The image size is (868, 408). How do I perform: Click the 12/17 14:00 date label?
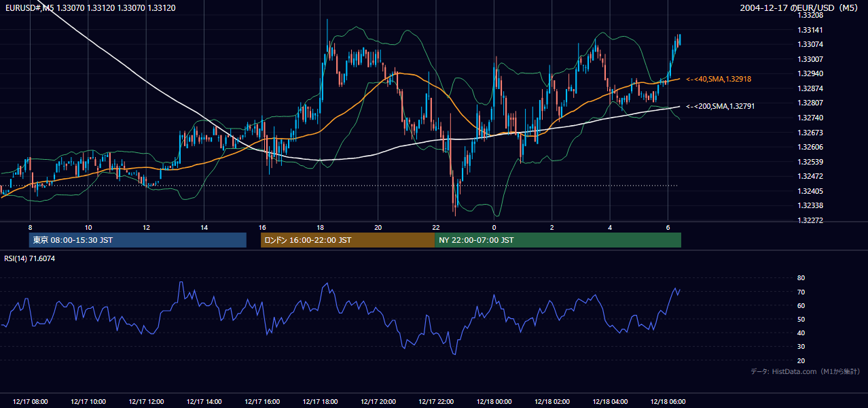pyautogui.click(x=204, y=402)
